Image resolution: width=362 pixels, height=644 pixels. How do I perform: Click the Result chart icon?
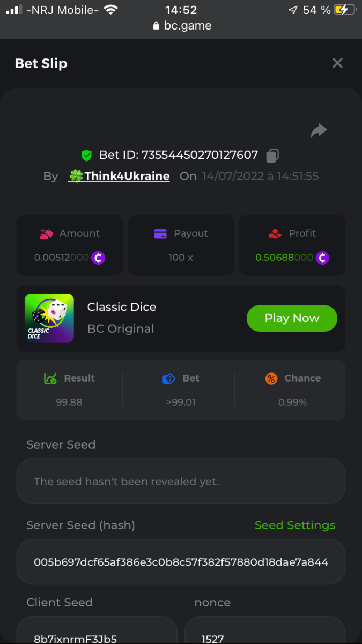click(x=50, y=378)
